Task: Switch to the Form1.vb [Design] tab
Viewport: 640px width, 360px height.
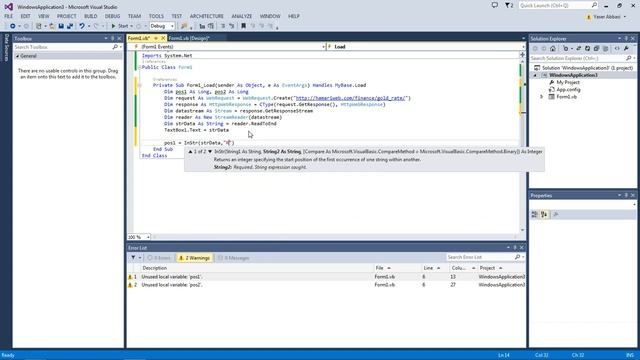Action: coord(189,38)
